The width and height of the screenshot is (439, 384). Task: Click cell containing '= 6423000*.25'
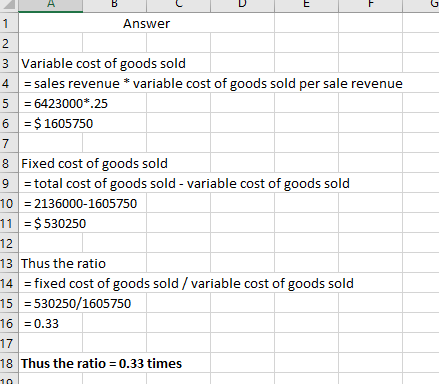point(66,103)
